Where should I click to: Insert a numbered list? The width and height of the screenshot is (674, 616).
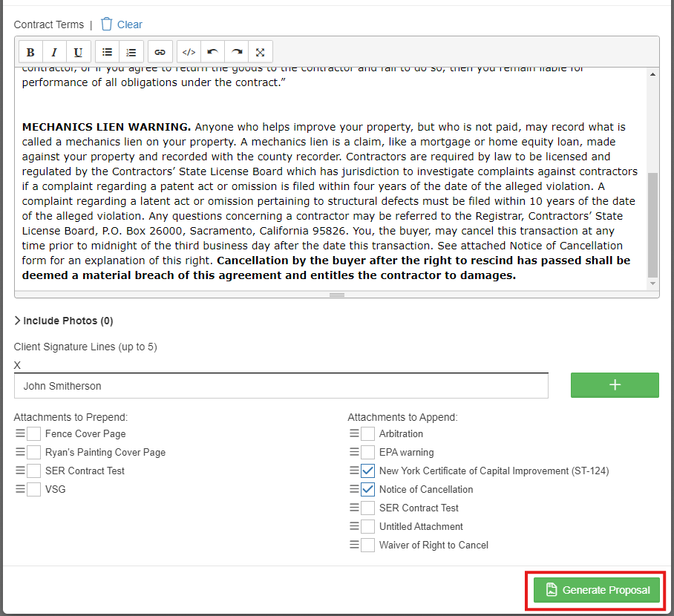click(x=131, y=52)
